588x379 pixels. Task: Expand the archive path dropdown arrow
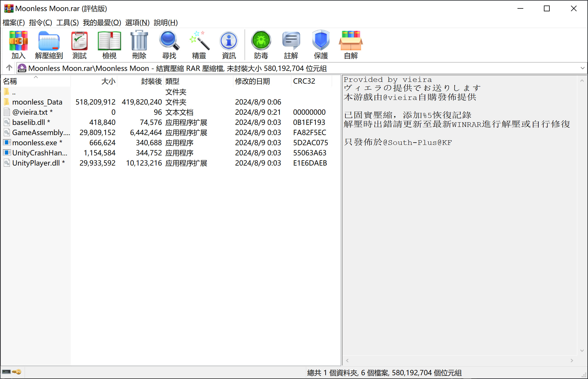coord(582,68)
